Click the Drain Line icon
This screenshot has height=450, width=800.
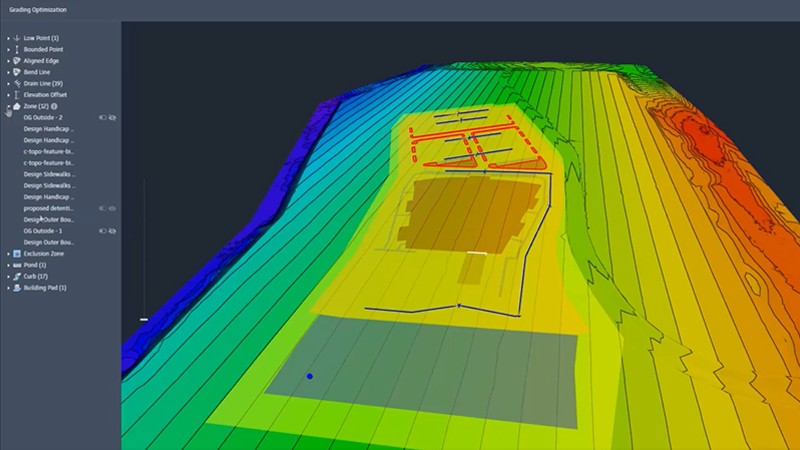point(17,83)
